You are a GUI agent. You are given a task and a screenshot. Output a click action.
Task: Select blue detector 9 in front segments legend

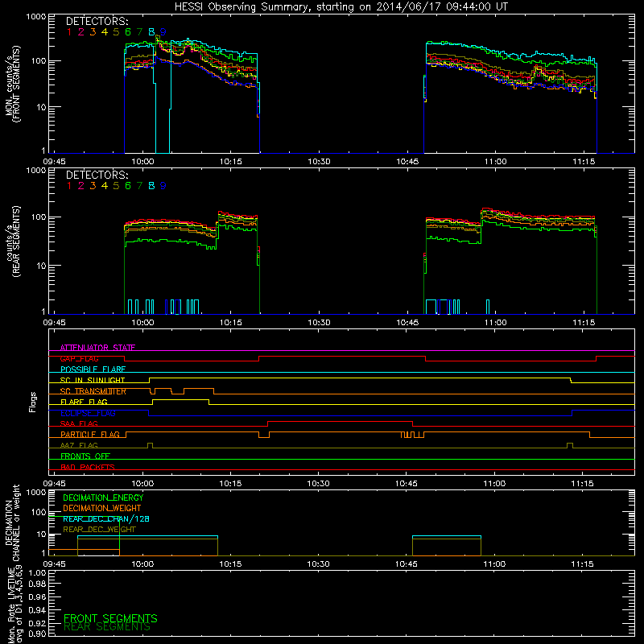coord(163,32)
